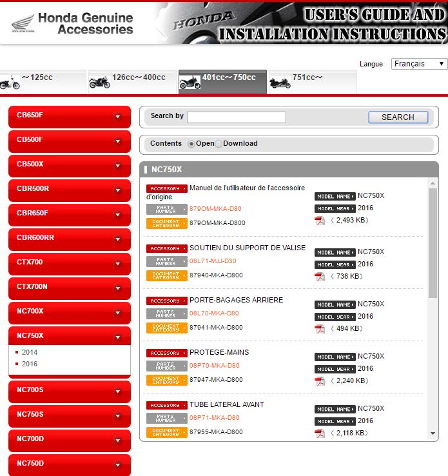Screen dimensions: 448x476
Task: Click the Search by text field
Action: pos(236,117)
